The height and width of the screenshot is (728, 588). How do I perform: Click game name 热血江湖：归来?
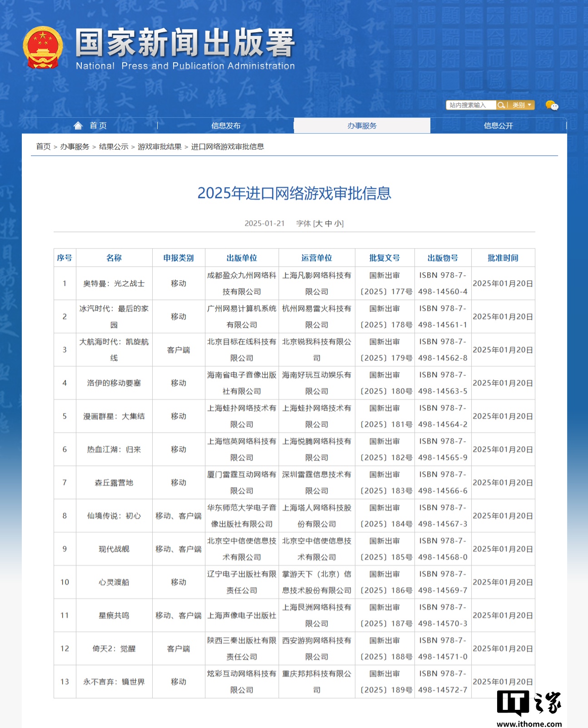[x=114, y=449]
